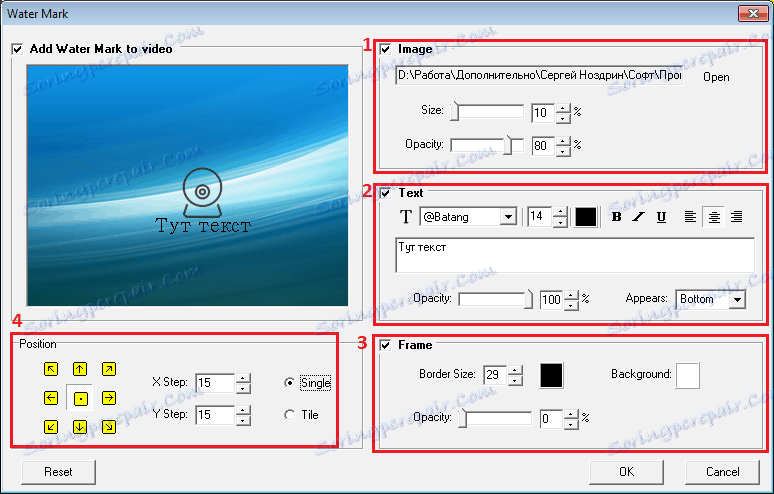Screen dimensions: 774x494
Task: Click the Y Step value field
Action: (215, 416)
